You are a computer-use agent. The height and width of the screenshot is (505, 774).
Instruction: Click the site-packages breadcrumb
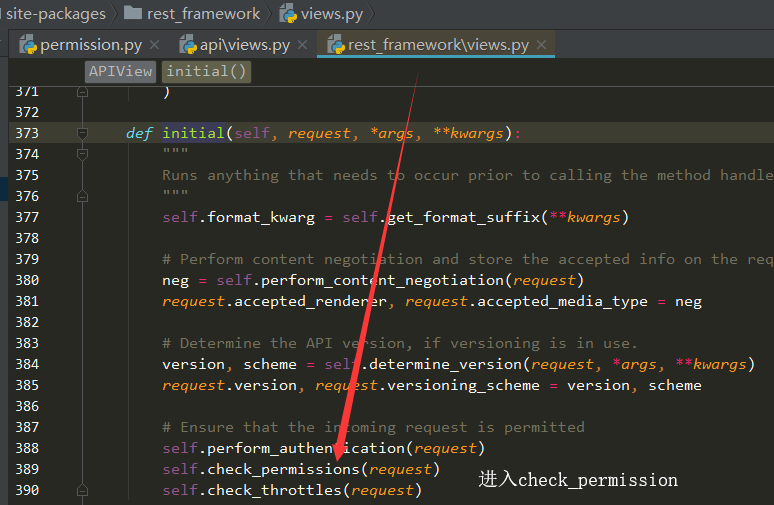(56, 14)
